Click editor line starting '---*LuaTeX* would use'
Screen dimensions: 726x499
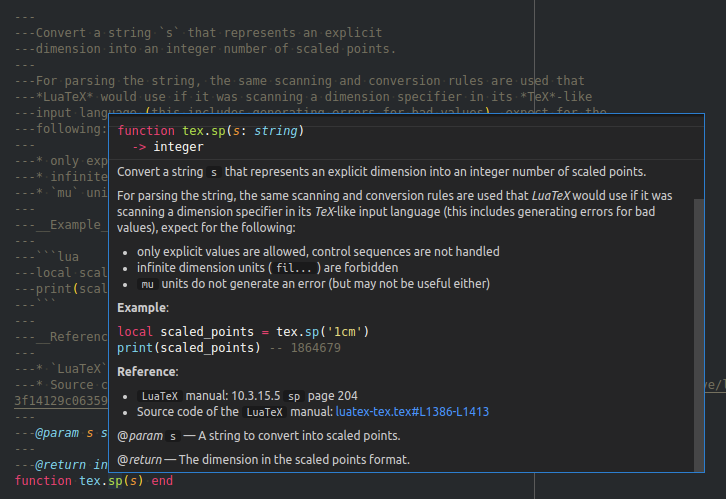click(x=303, y=97)
